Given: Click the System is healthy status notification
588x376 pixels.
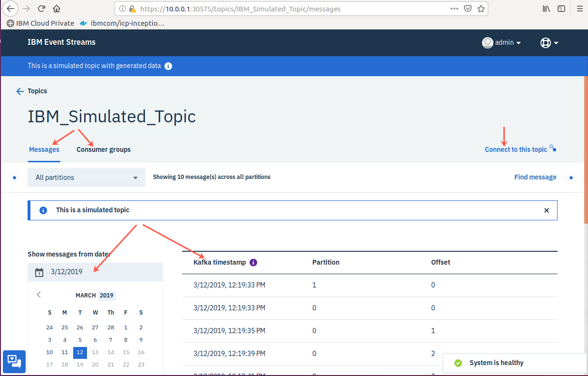Looking at the screenshot, I should 515,363.
